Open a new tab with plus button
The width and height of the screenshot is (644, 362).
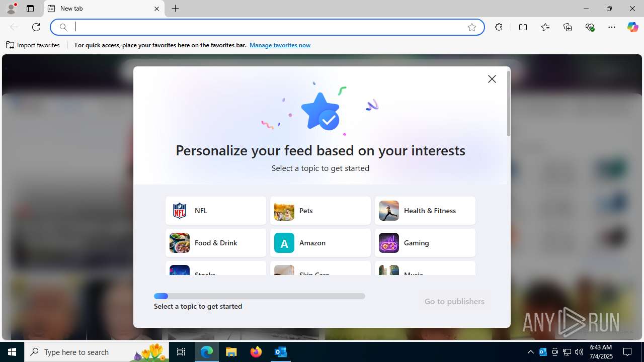tap(175, 9)
